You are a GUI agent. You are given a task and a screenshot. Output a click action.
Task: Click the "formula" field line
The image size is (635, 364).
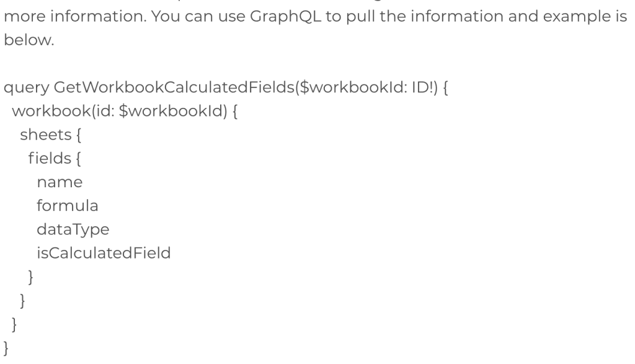point(67,205)
